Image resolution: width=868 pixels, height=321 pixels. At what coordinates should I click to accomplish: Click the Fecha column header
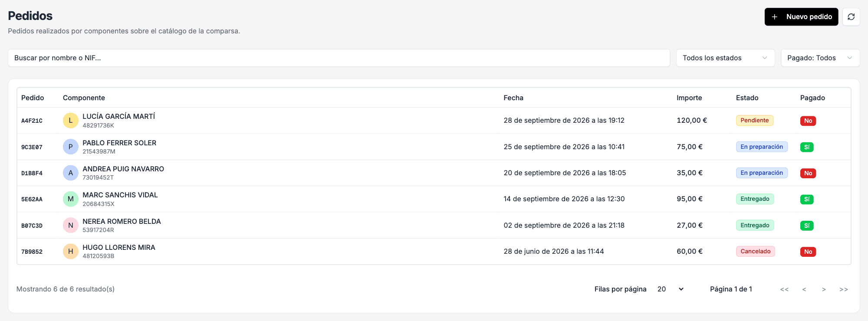[513, 98]
